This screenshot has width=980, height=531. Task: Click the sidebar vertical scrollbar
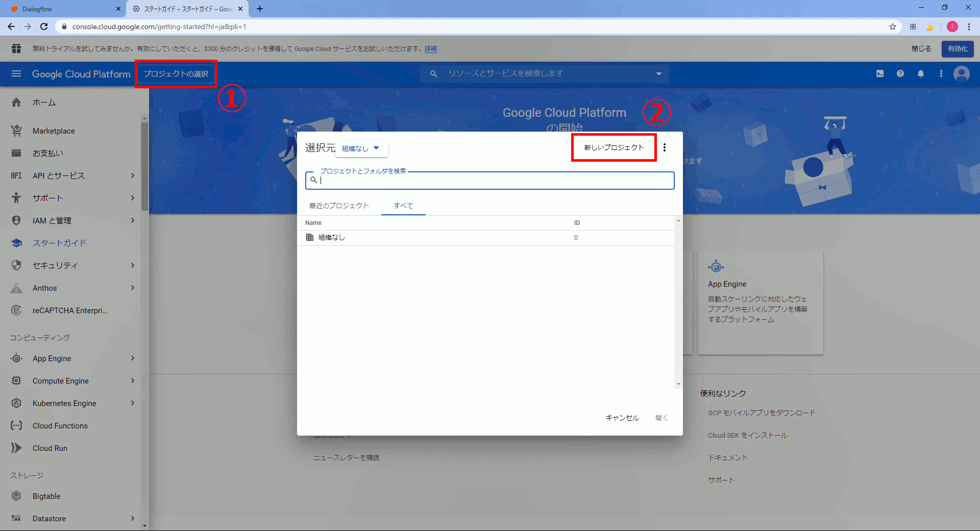click(145, 166)
